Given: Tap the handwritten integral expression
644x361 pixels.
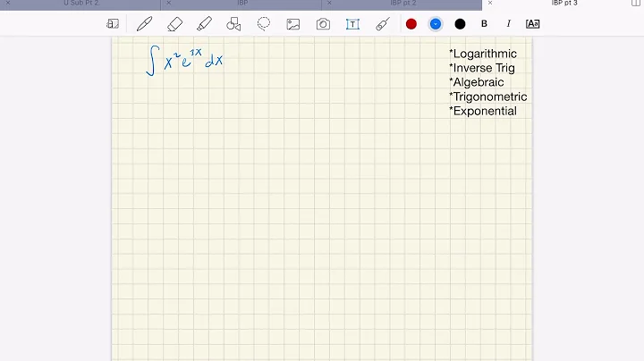Looking at the screenshot, I should [x=184, y=61].
